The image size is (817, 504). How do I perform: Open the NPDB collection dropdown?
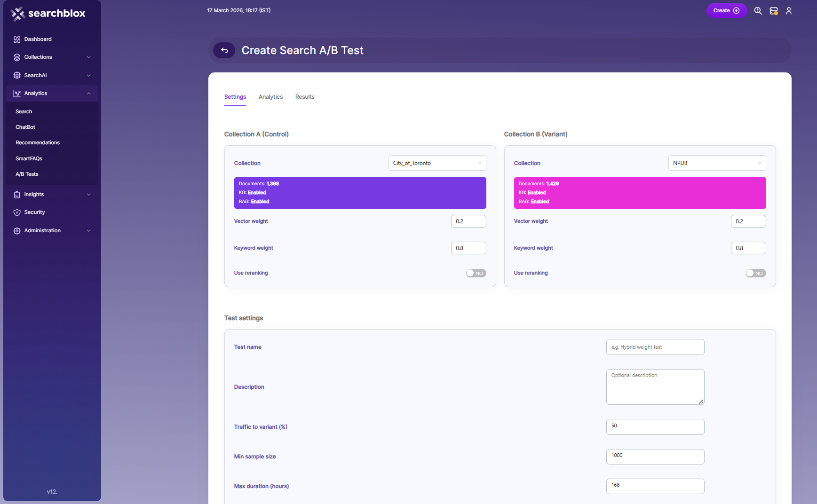(x=717, y=163)
